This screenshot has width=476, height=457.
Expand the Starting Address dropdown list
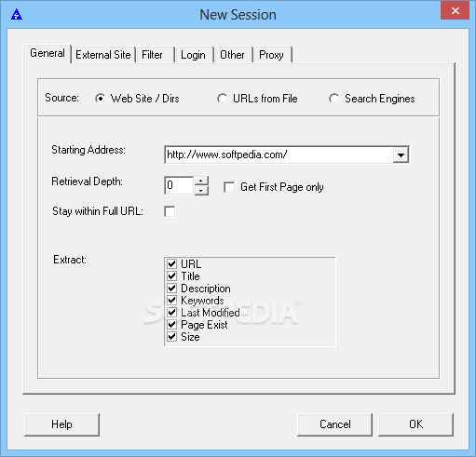(x=401, y=155)
